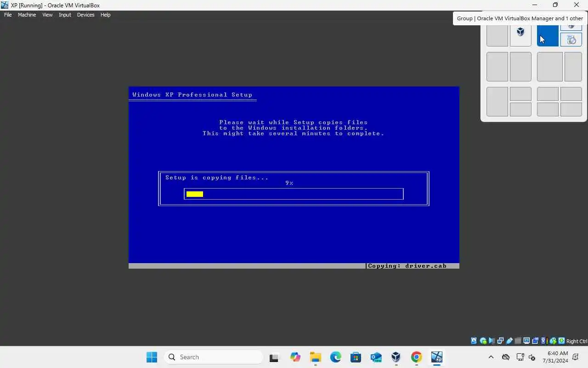Open Microsoft Store from taskbar
Viewport: 588px width, 368px height.
pyautogui.click(x=356, y=357)
